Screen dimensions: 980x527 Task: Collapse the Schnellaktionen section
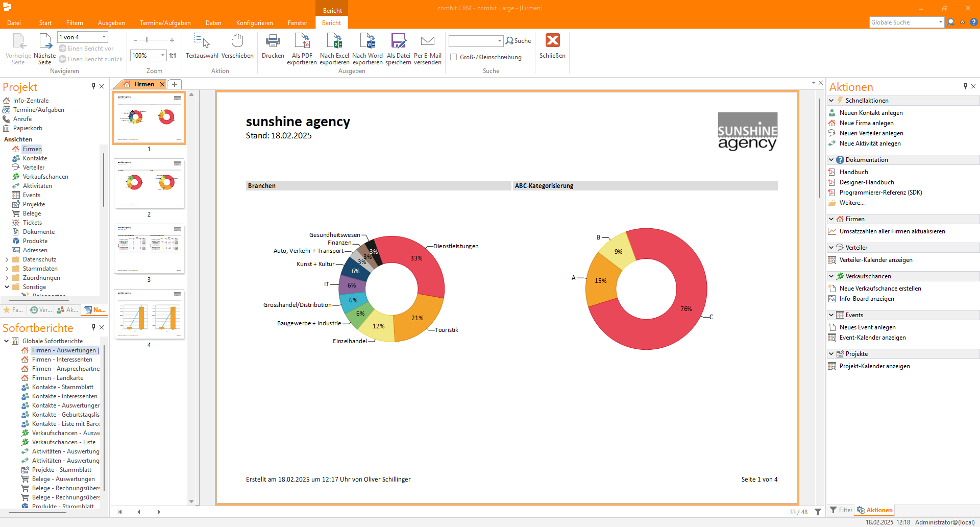(x=831, y=101)
